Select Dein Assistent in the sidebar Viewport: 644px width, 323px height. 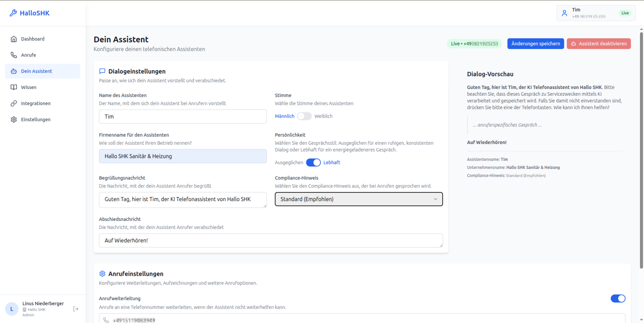pos(42,71)
